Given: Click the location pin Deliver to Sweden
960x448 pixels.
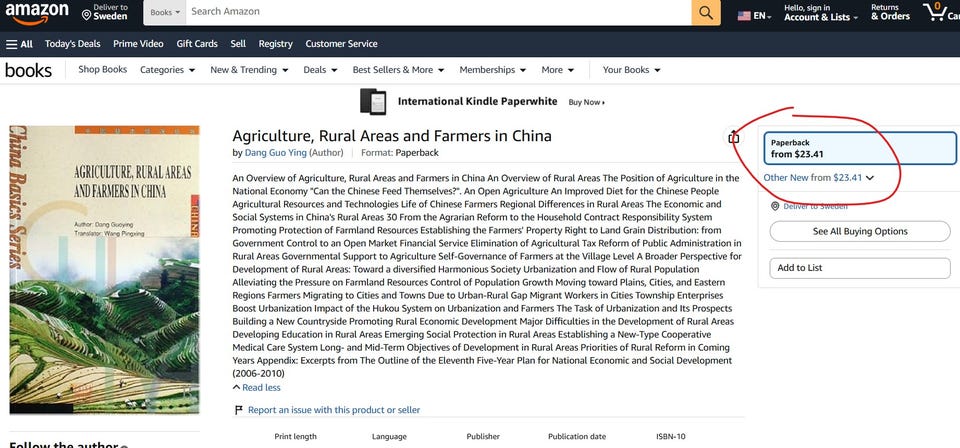Looking at the screenshot, I should coord(86,15).
